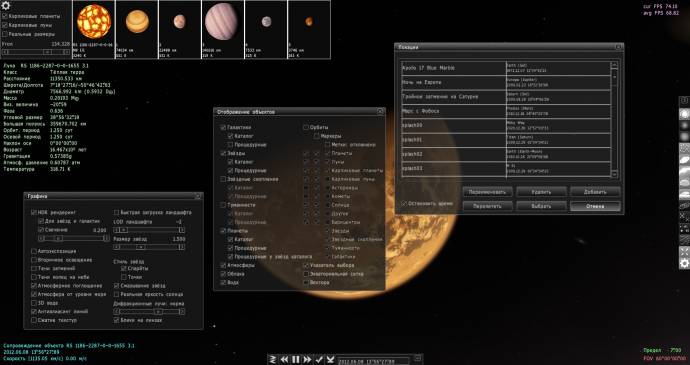This screenshot has width=690, height=365.
Task: Click the Выбрать button
Action: click(541, 206)
